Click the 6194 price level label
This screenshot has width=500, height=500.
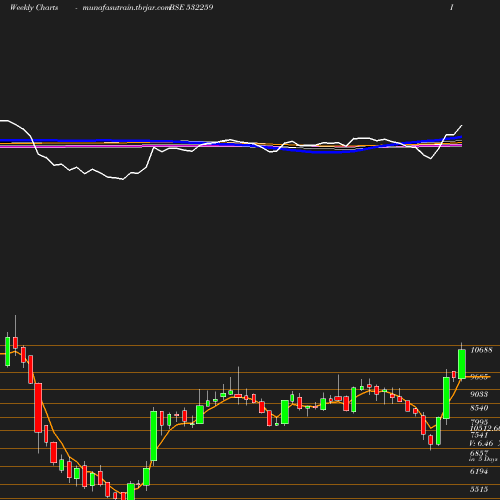click(x=479, y=471)
